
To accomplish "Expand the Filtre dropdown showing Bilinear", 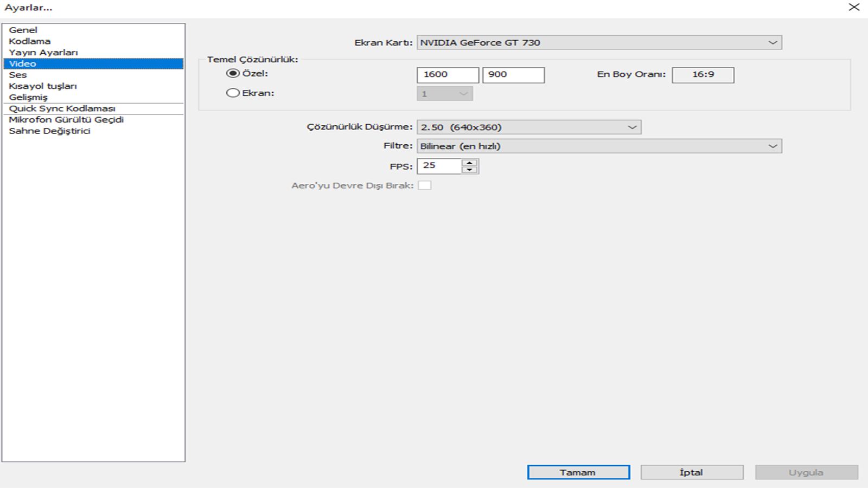I will tap(599, 146).
